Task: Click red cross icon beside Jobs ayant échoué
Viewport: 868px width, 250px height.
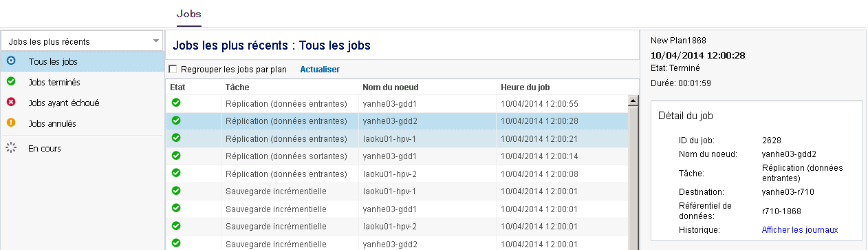Action: 11,102
